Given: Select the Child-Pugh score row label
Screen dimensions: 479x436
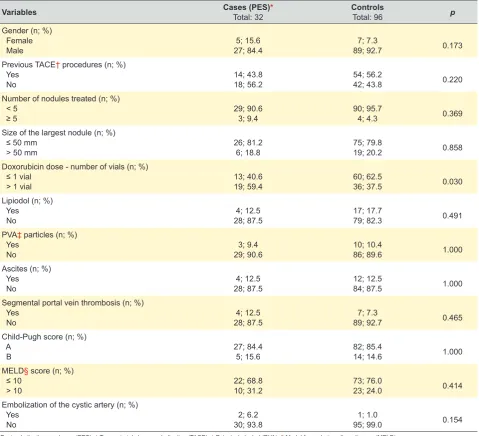Looking at the screenshot, I should coord(44,337).
